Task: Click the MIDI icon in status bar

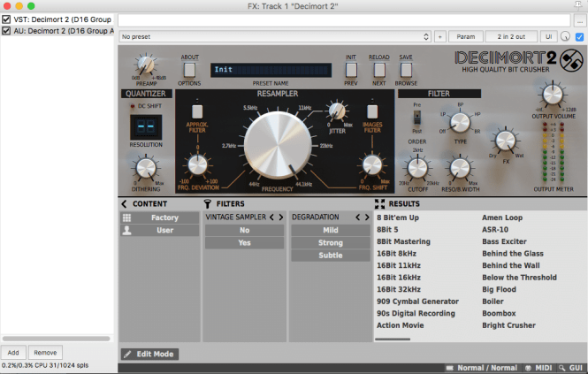Action: tap(528, 368)
